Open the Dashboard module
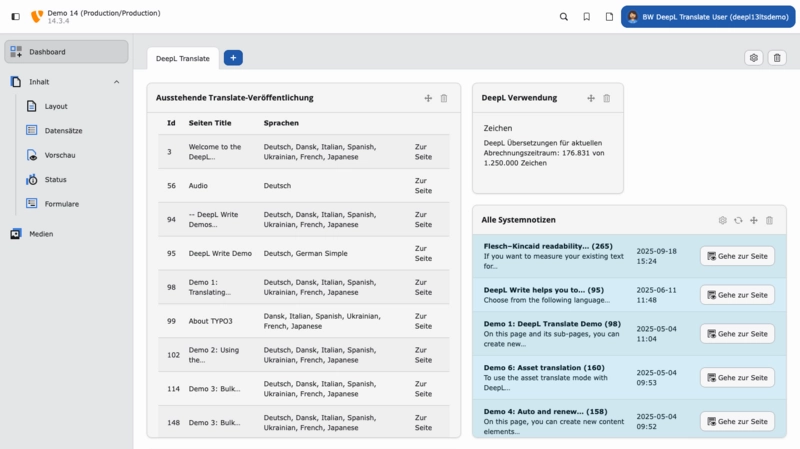 tap(66, 52)
